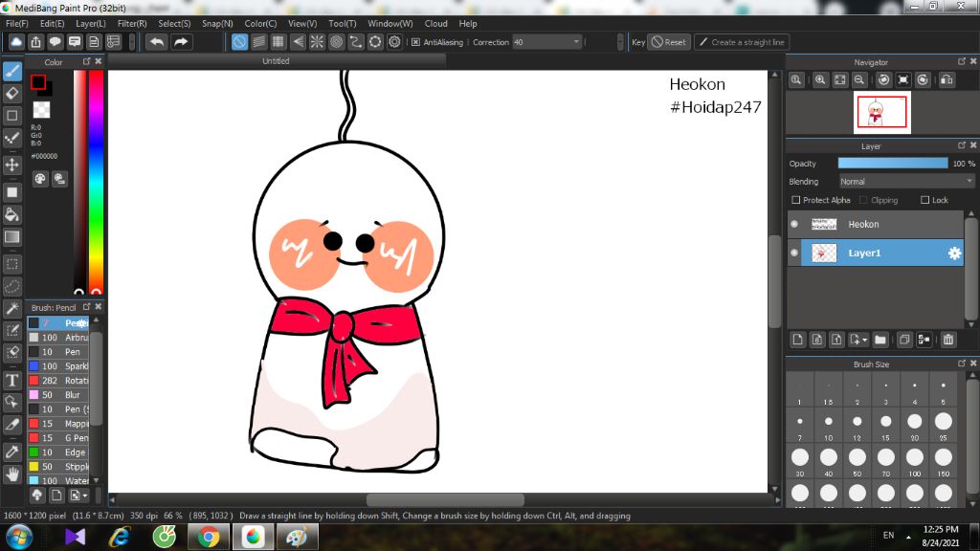Open Internet Explorer from taskbar
This screenshot has height=551, width=980.
120,537
